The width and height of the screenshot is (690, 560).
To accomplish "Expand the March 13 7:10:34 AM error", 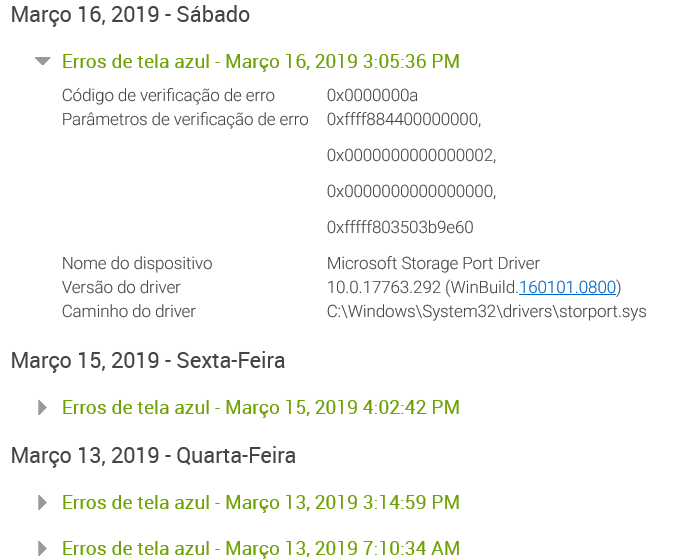I will pos(42,549).
